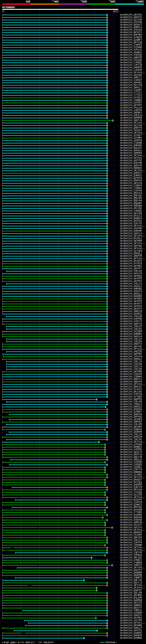The width and height of the screenshot is (146, 644).
Task: Select the UniRef100_A3GFN6 label
Action: click(x=131, y=319)
